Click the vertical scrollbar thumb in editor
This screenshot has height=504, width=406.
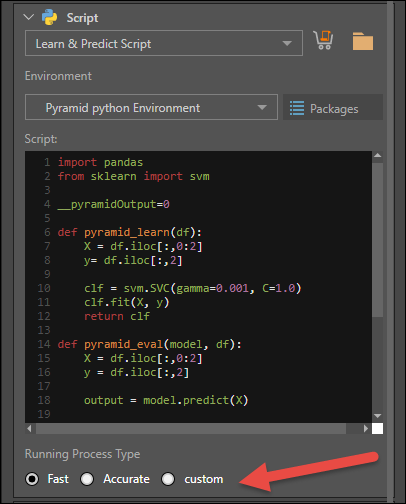377,239
